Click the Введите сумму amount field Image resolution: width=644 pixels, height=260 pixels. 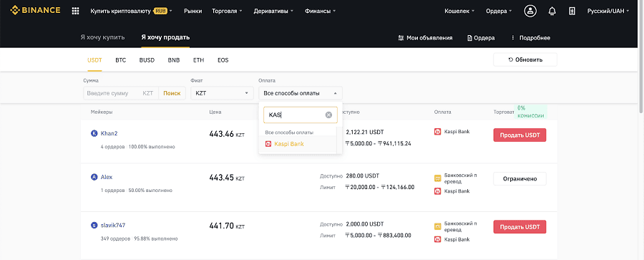[121, 93]
